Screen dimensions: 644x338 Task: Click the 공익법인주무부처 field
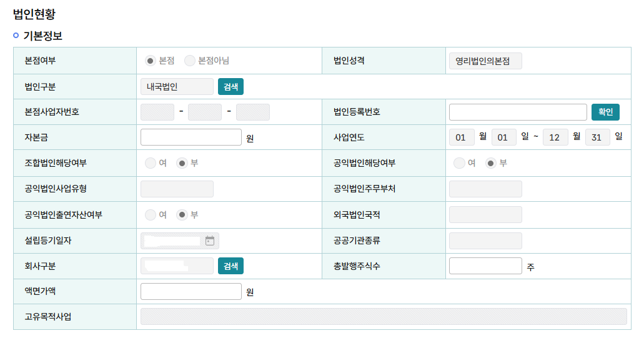(x=485, y=189)
